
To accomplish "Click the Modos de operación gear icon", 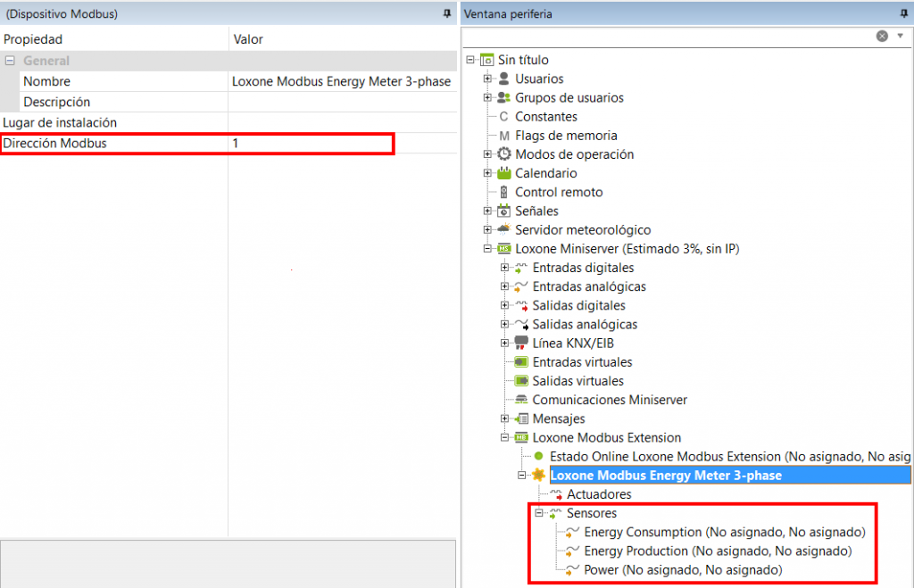I will [503, 154].
